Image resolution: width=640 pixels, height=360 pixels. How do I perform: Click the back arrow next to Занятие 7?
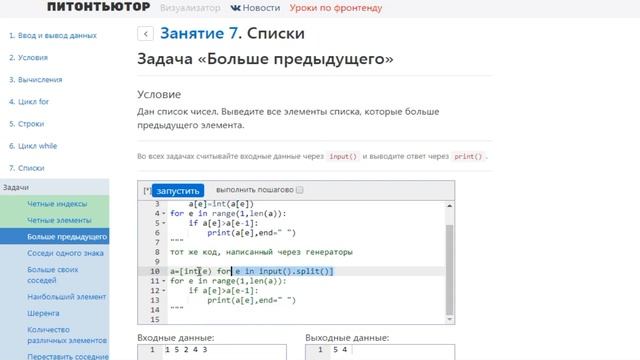coord(145,34)
